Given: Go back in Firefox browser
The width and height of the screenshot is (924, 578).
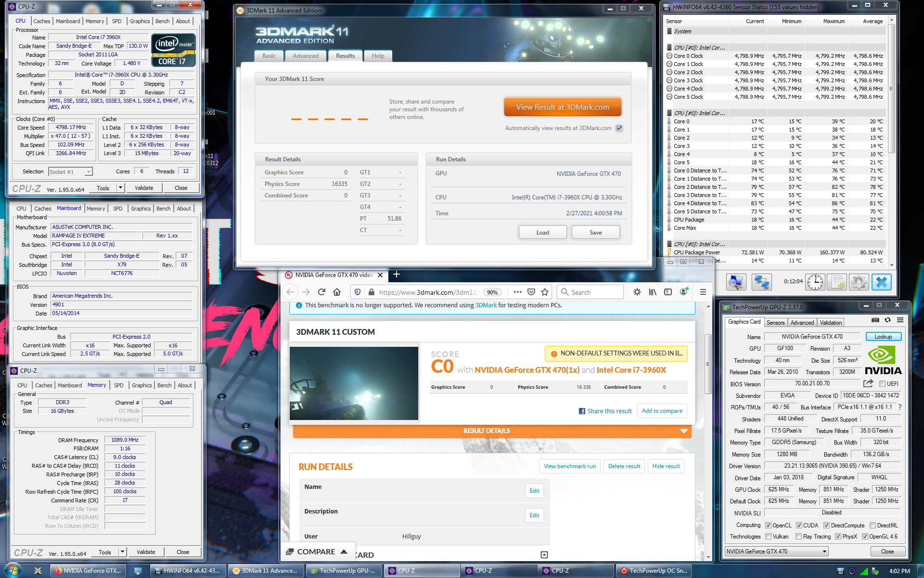Looking at the screenshot, I should (x=290, y=292).
